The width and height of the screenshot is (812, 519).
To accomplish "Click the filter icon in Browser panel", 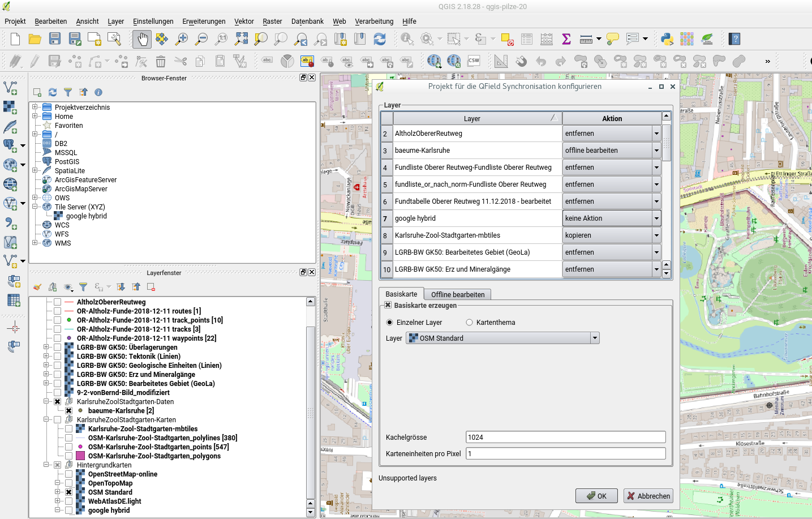I will [68, 92].
